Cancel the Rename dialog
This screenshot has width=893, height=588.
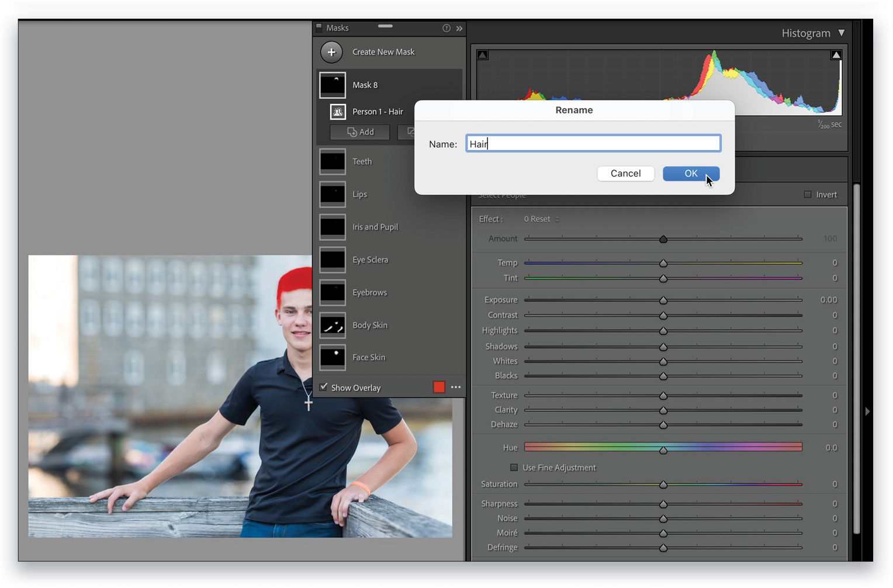click(625, 174)
